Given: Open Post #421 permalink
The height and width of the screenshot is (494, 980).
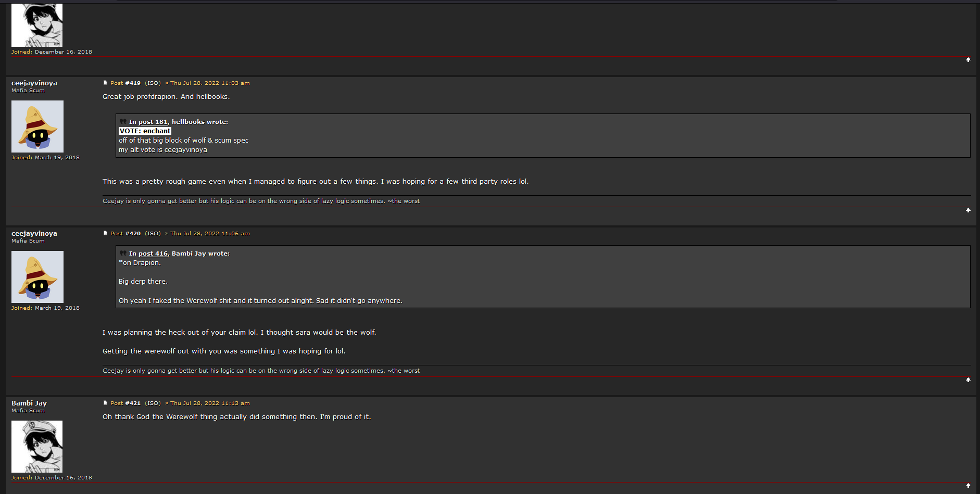Looking at the screenshot, I should tap(125, 403).
